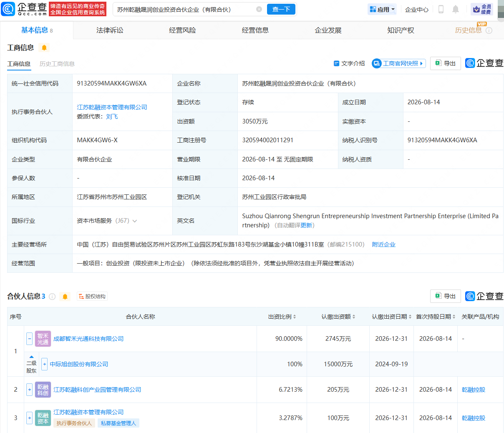Open executive partner link 江苏乾融资本管理有限公司

(x=112, y=107)
